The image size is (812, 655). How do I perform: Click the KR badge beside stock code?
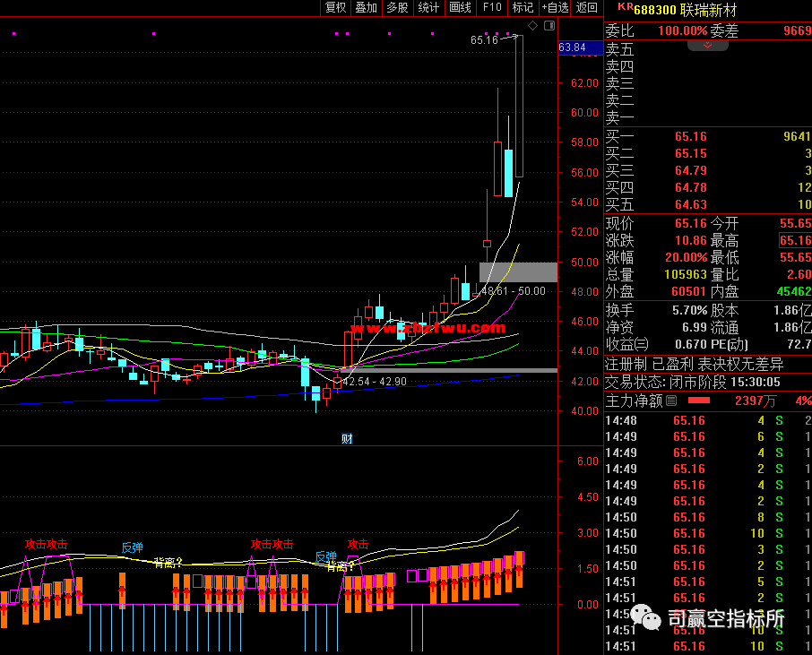coord(624,7)
